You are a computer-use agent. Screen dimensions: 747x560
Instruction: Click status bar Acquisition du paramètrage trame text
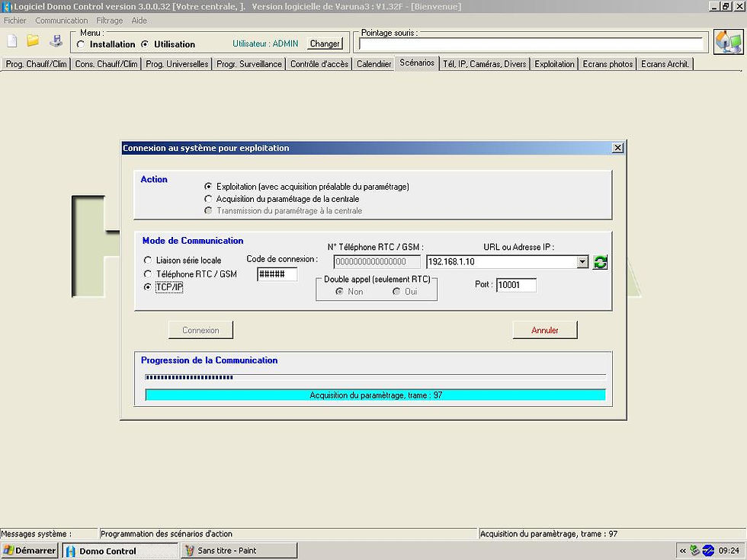click(549, 534)
